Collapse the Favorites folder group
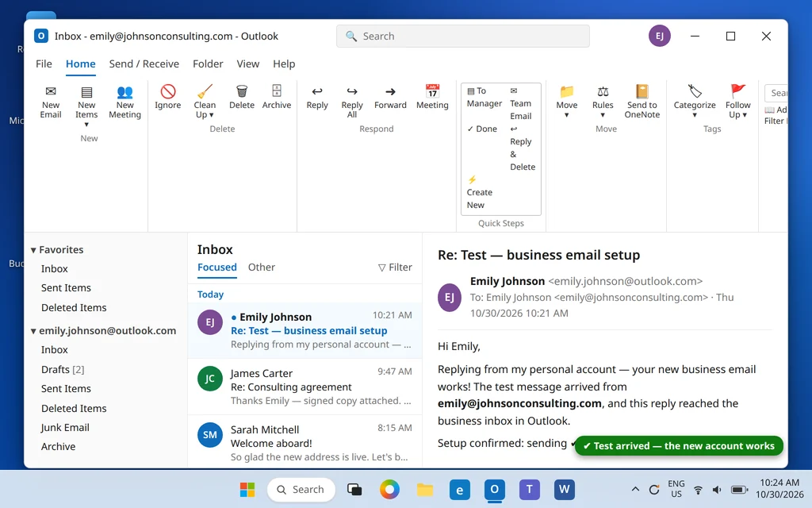Screen dimensions: 812x508 click(x=33, y=250)
